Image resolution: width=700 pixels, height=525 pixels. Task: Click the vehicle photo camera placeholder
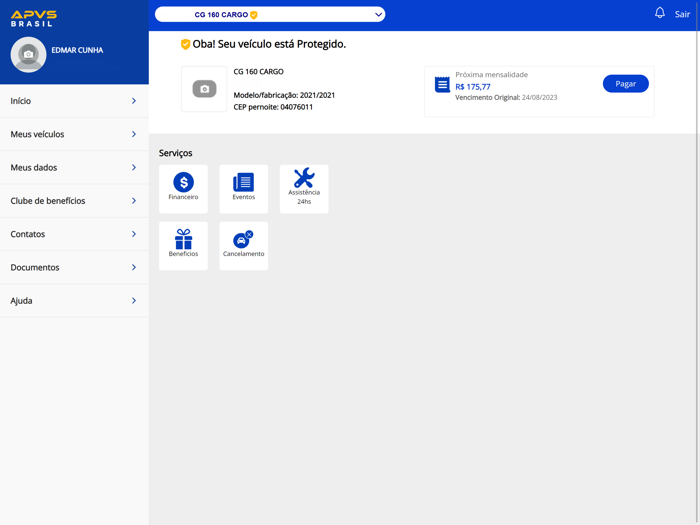click(x=204, y=89)
